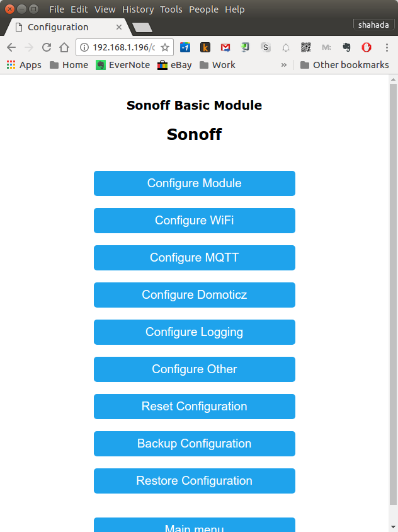Open the Chrome three-dot menu
This screenshot has width=398, height=532.
(387, 47)
